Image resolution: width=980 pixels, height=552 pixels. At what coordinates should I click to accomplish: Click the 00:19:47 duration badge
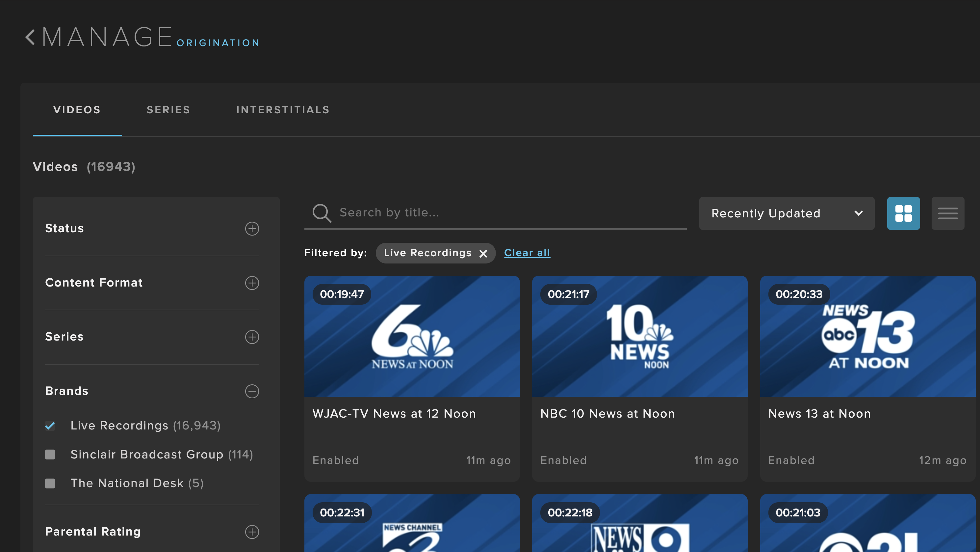pos(342,294)
